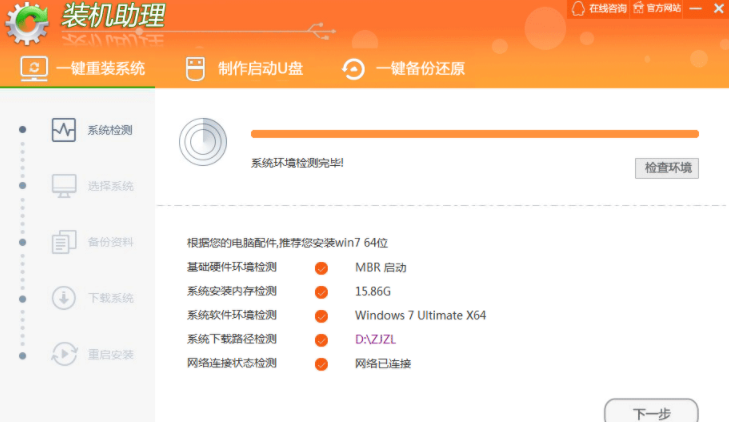Select the 系统检测 step icon
Image resolution: width=729 pixels, height=422 pixels.
coord(64,130)
